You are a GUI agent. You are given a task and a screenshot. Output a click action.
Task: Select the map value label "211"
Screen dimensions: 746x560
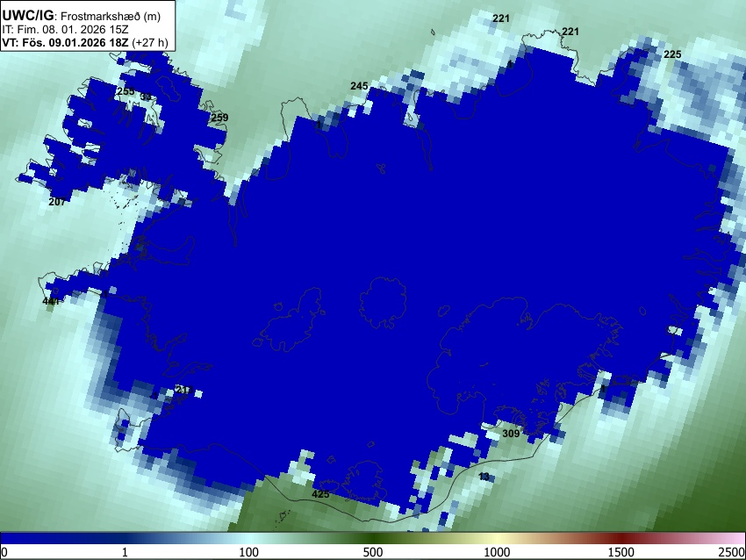183,390
